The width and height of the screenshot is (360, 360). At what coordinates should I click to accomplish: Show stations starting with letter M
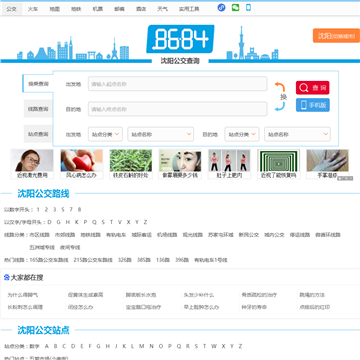click(x=142, y=346)
